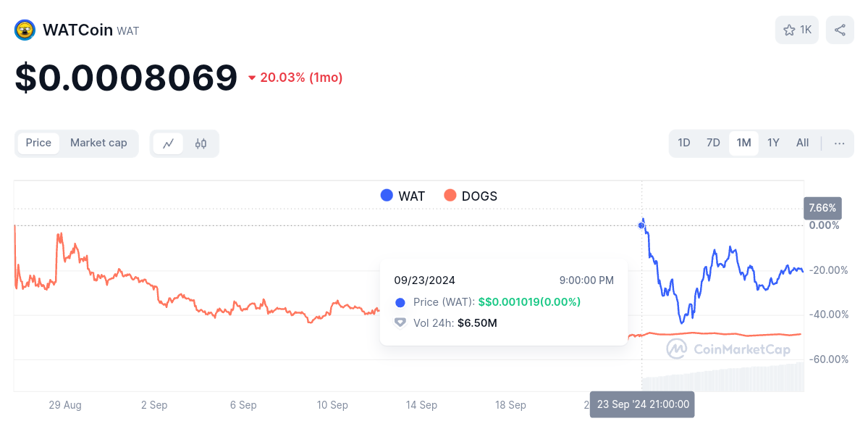This screenshot has width=868, height=429.
Task: Click the blue price marker on chart
Action: 641,225
